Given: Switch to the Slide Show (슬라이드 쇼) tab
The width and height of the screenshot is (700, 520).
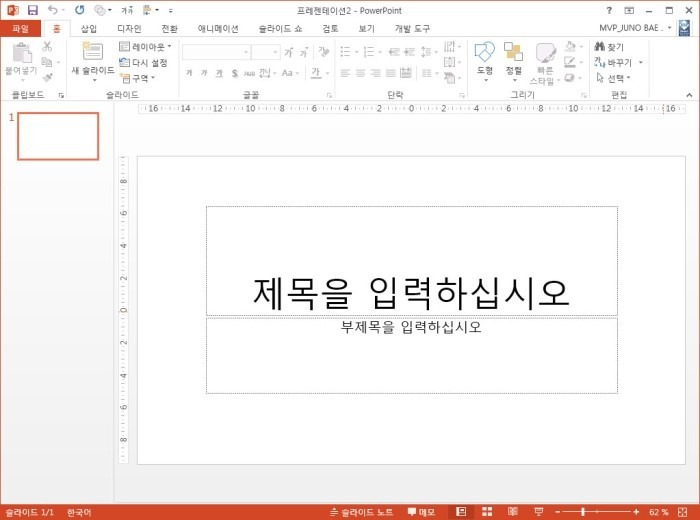Looking at the screenshot, I should 280,29.
